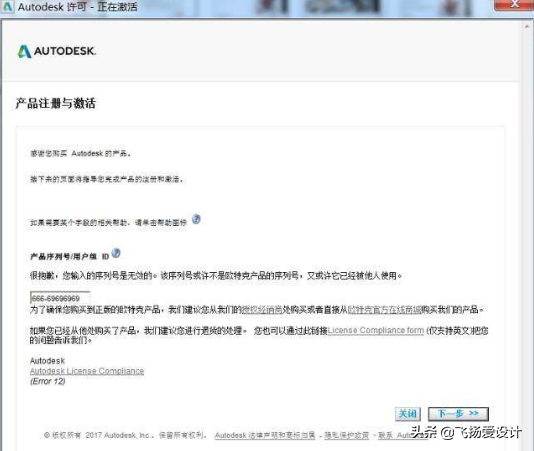Click the (Error 12) text

(48, 381)
